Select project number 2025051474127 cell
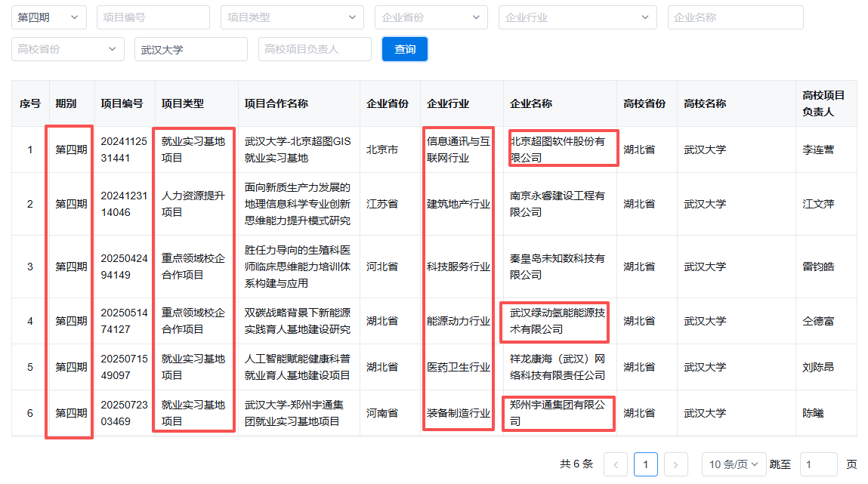This screenshot has height=484, width=868. point(124,321)
